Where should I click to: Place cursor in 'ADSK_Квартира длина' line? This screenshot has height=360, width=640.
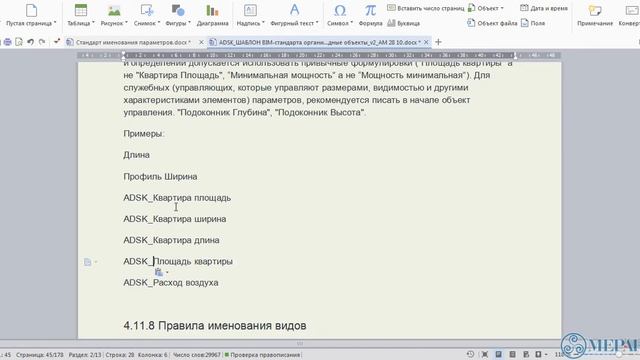(171, 240)
